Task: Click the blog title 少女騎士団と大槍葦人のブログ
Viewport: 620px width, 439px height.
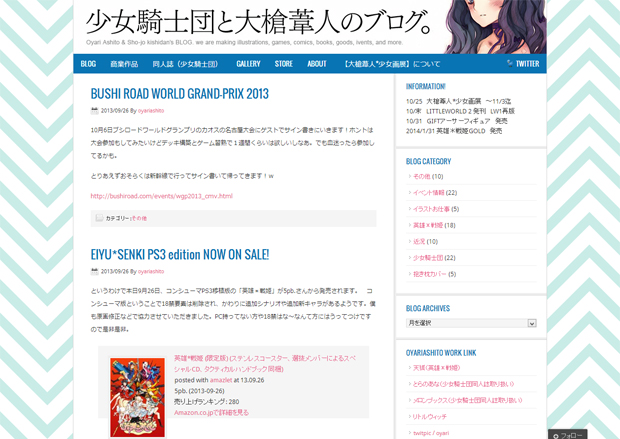Action: (x=258, y=22)
